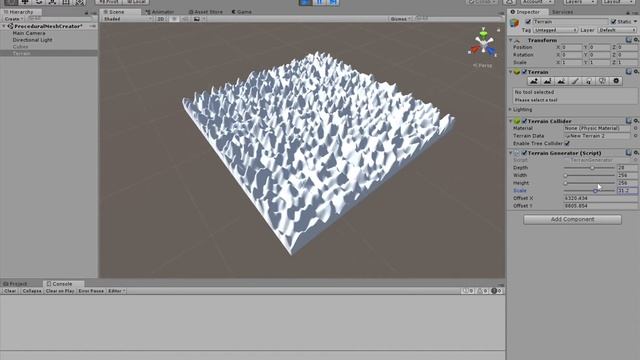Toggle Clear on Play in Console
Viewport: 640px width, 360px height.
point(60,291)
